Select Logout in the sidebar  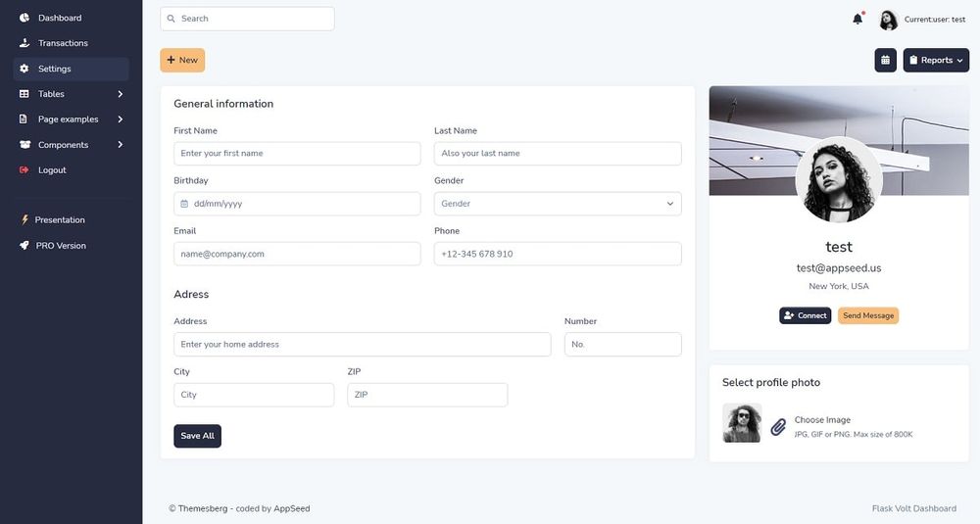(72, 169)
